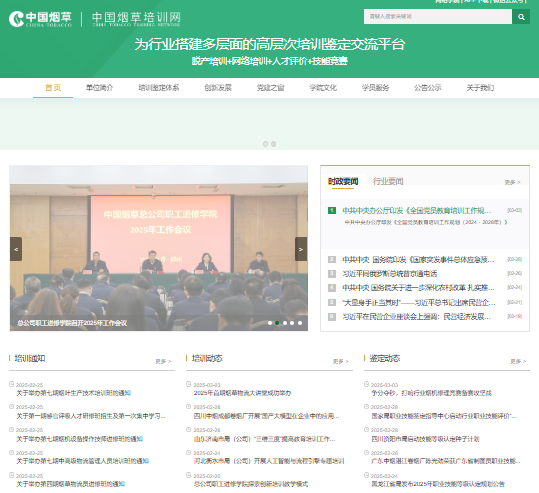Viewport: 539px width, 493px height.
Task: Click subtitle 中共中央办公厅印发 规划(2024-2028年)
Action: (x=426, y=222)
